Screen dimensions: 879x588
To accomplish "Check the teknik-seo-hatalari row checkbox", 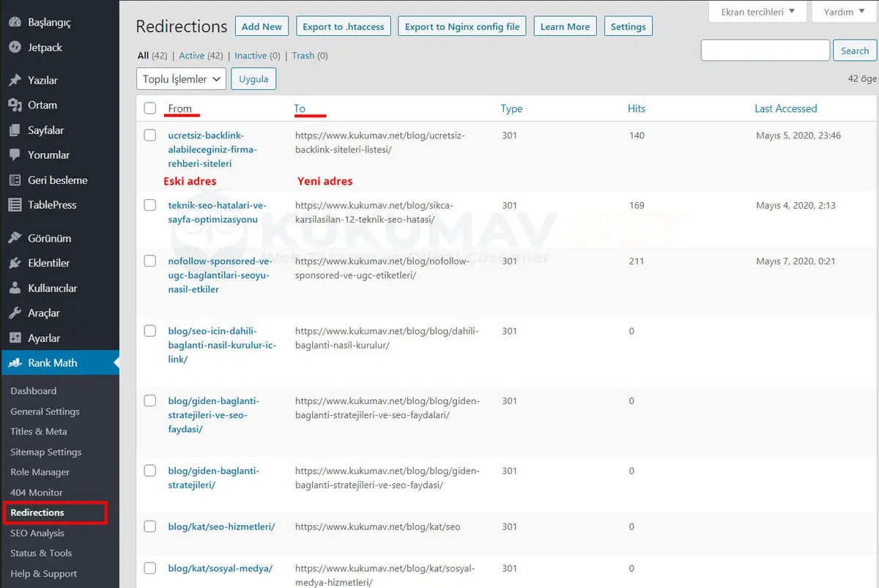I will coord(150,205).
